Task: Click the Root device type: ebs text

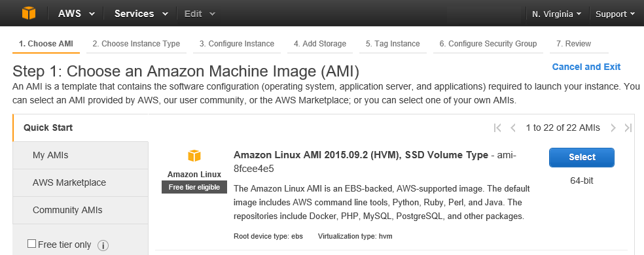Action: pyautogui.click(x=268, y=237)
